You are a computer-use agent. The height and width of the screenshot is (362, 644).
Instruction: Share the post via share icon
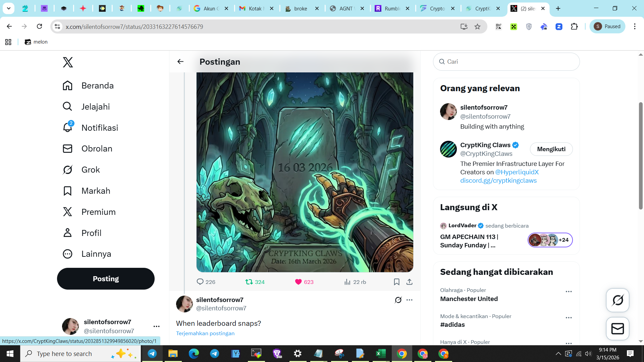pos(409,282)
